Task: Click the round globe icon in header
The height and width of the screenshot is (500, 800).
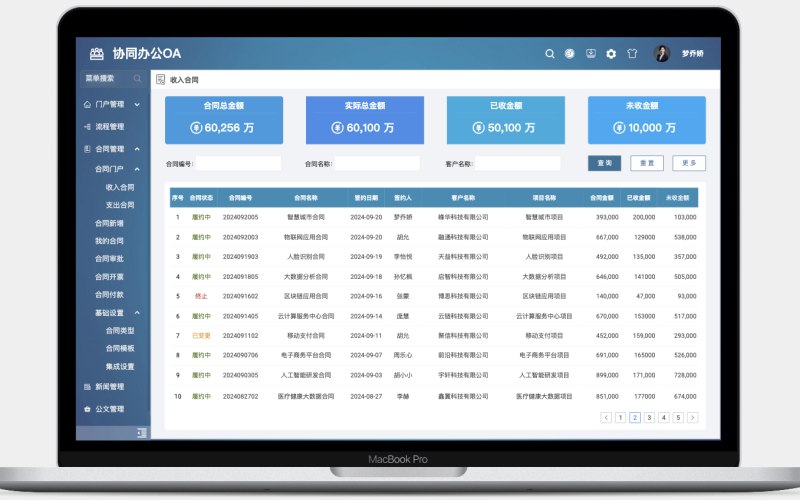Action: pos(569,54)
